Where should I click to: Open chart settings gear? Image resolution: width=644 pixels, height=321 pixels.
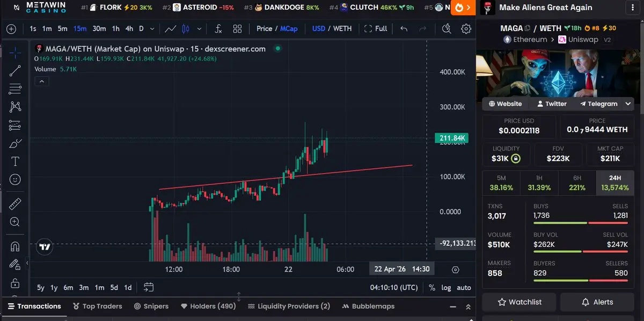[x=466, y=28]
